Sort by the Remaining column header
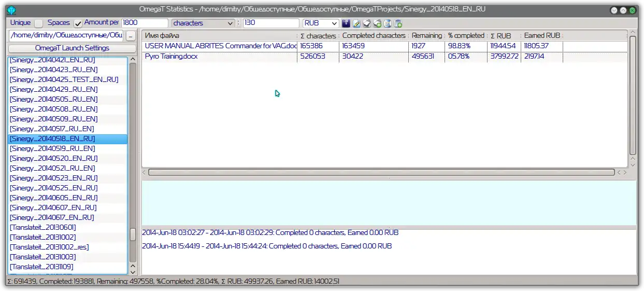Image resolution: width=644 pixels, height=291 pixels. point(427,36)
